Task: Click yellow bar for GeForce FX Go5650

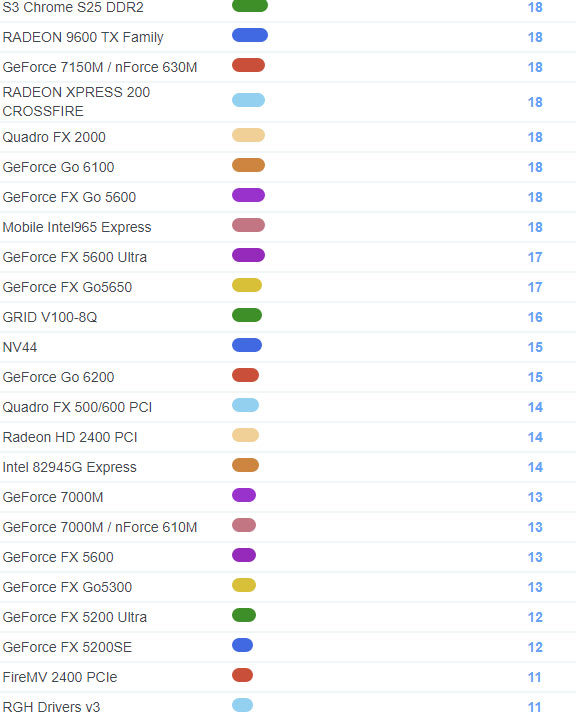Action: (x=247, y=285)
